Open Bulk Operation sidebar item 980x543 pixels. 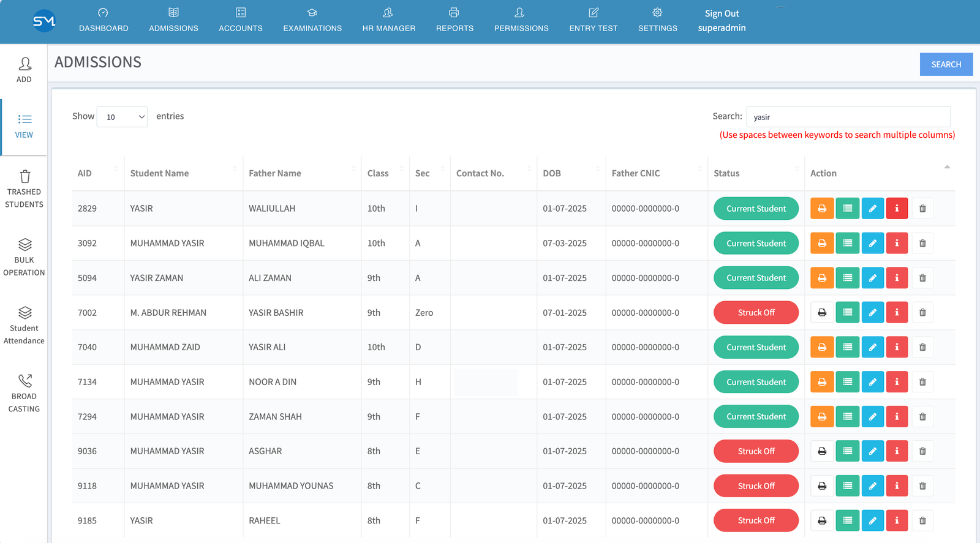pos(24,257)
